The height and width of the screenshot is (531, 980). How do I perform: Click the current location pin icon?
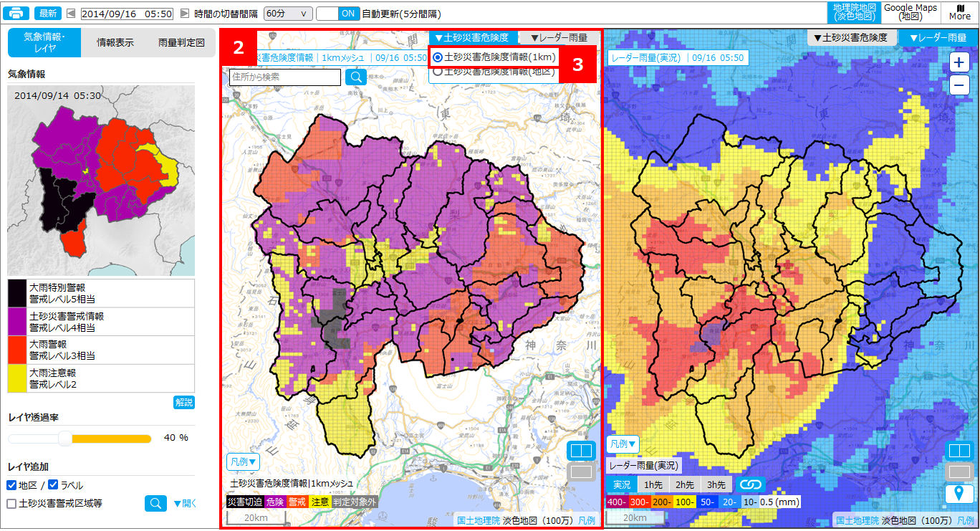pyautogui.click(x=959, y=493)
